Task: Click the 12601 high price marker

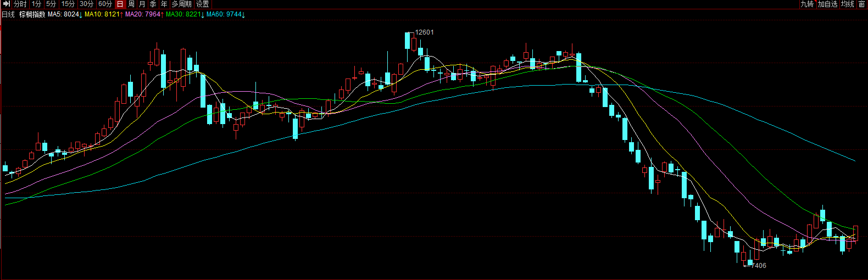Action: coord(424,32)
